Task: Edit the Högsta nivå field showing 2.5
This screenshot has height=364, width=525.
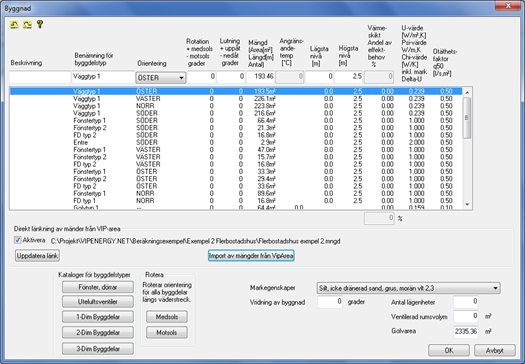Action: click(349, 77)
